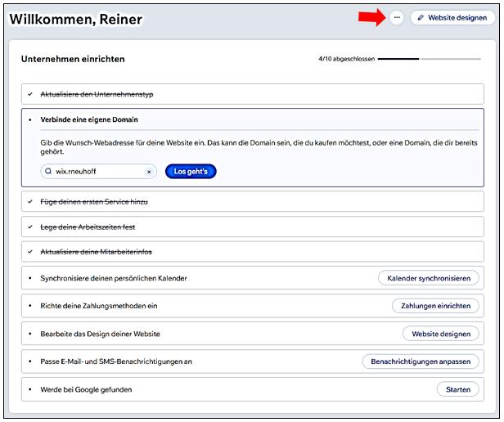504x422 pixels.
Task: Click the search magnifier icon in domain field
Action: pyautogui.click(x=51, y=172)
